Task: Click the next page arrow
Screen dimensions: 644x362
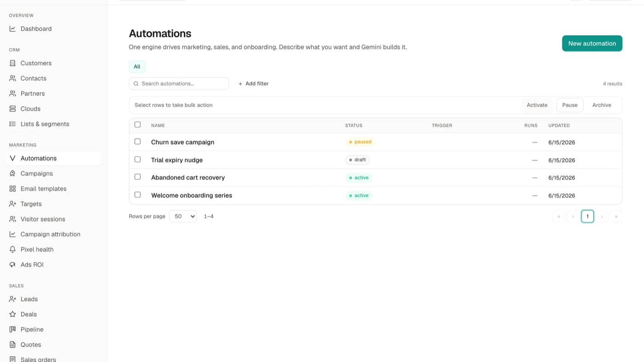Action: (602, 216)
